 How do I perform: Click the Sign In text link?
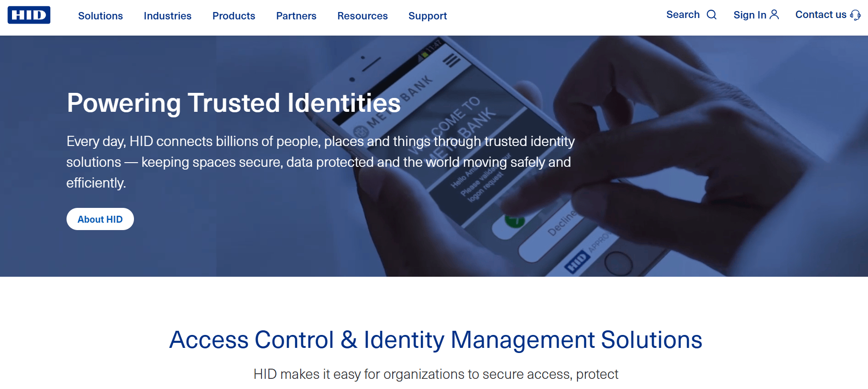tap(750, 15)
